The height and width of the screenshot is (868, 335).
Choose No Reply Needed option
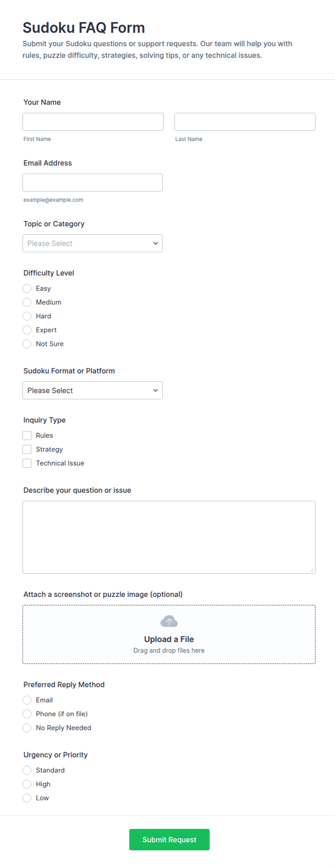tap(27, 728)
